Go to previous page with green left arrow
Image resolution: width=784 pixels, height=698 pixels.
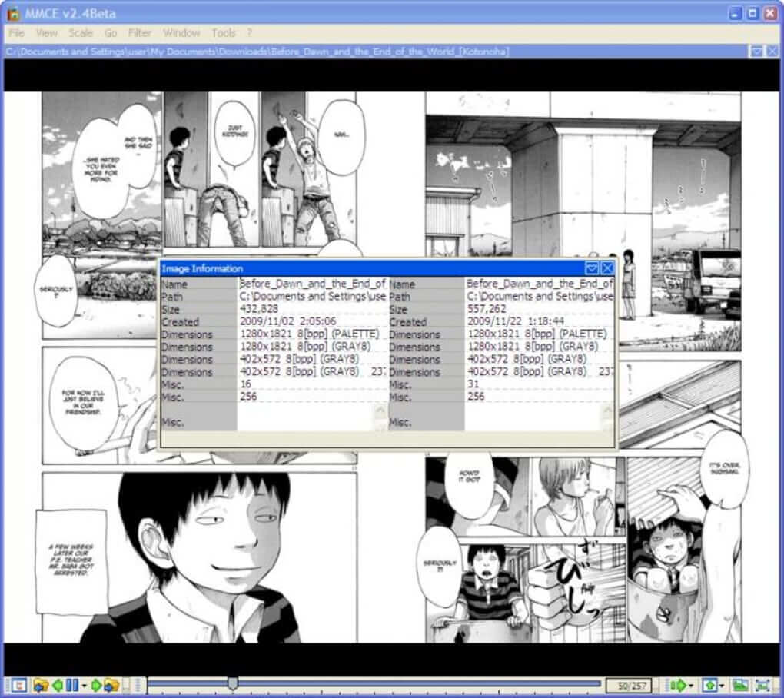[58, 683]
